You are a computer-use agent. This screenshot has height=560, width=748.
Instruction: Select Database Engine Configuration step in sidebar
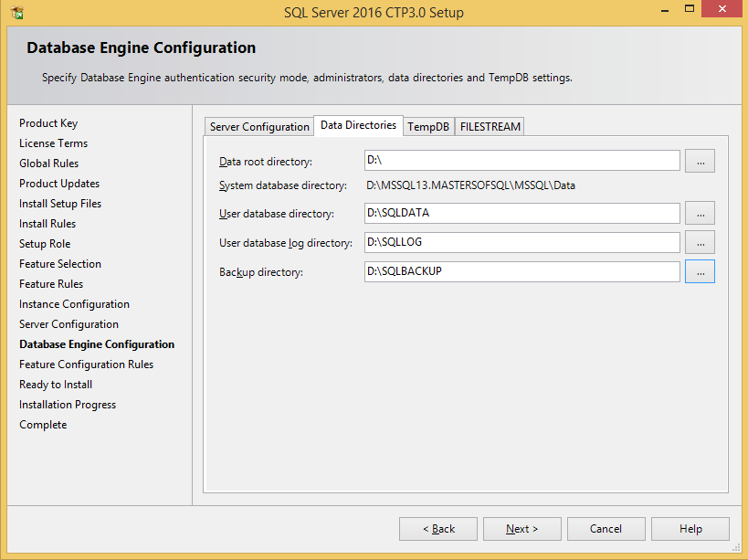point(97,344)
